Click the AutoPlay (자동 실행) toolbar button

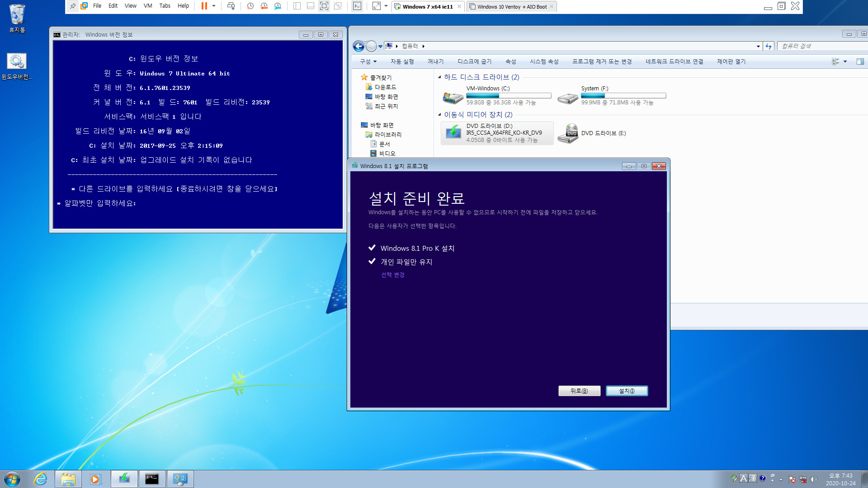(x=402, y=61)
